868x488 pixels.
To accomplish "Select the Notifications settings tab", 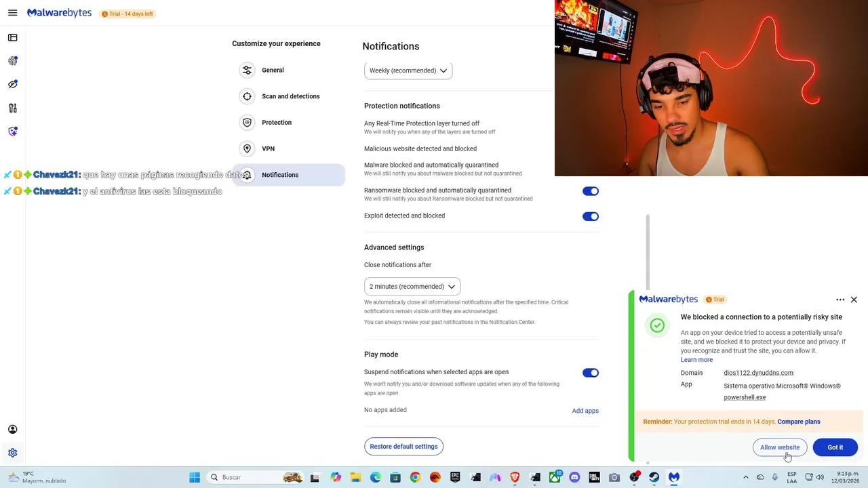I will click(x=288, y=175).
